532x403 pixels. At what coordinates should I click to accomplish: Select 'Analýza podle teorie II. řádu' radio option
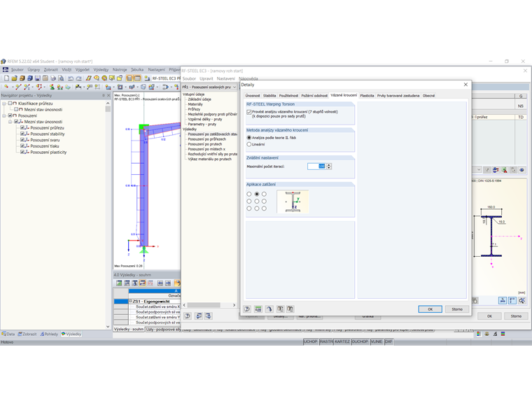tap(249, 138)
